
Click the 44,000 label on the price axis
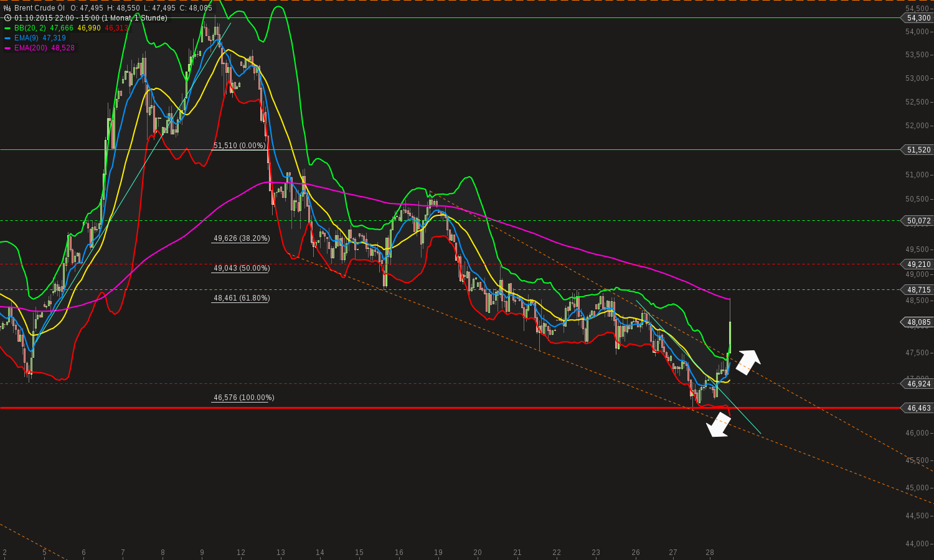click(917, 544)
